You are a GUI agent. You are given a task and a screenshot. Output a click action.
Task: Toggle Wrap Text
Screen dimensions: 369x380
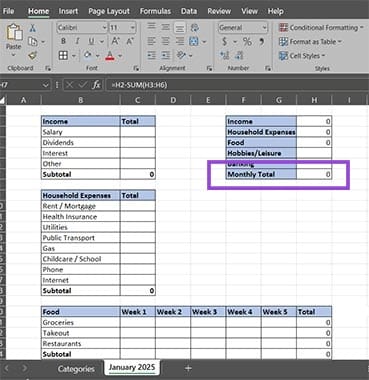[x=195, y=27]
